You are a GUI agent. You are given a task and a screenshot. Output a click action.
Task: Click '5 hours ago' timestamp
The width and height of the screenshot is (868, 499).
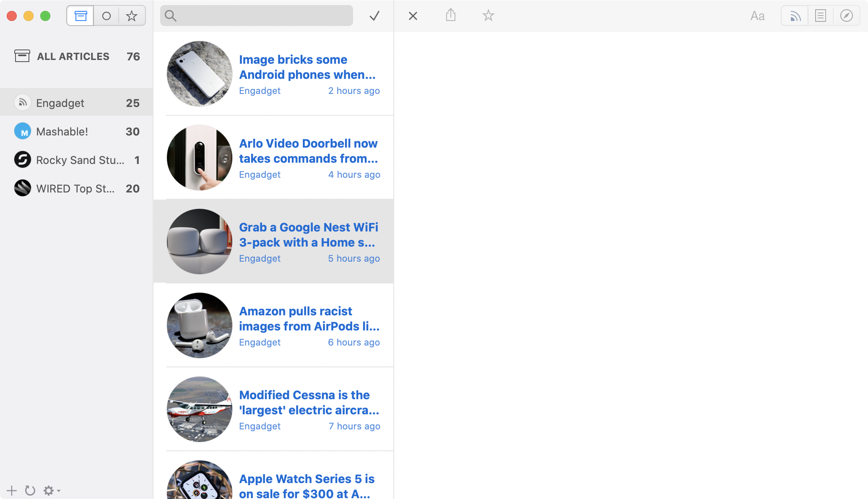tap(354, 258)
